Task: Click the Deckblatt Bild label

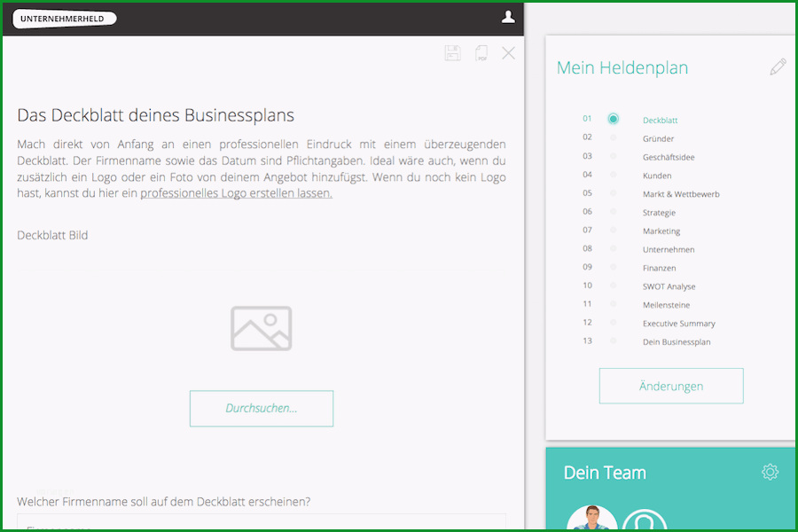Action: (52, 235)
